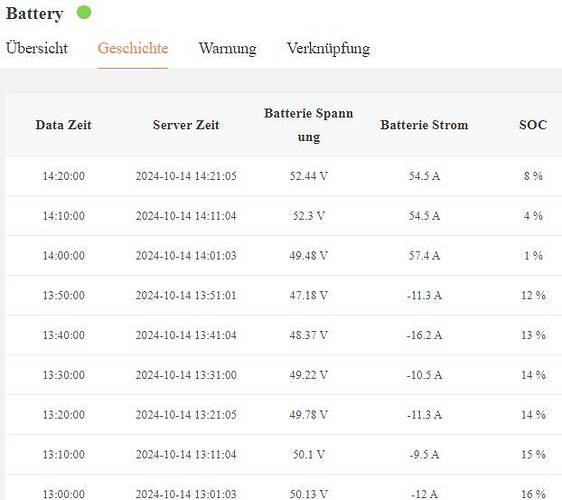
Task: Click the 50.1 V voltage cell
Action: (x=309, y=454)
